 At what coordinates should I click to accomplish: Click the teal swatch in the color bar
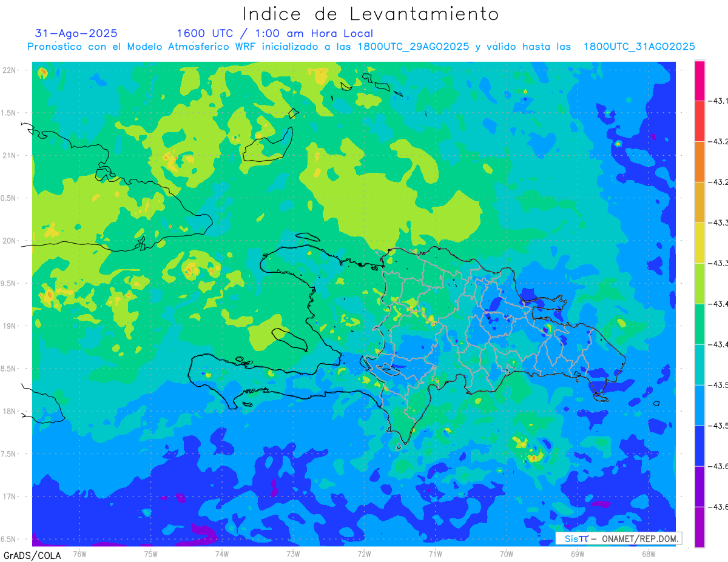tap(699, 365)
